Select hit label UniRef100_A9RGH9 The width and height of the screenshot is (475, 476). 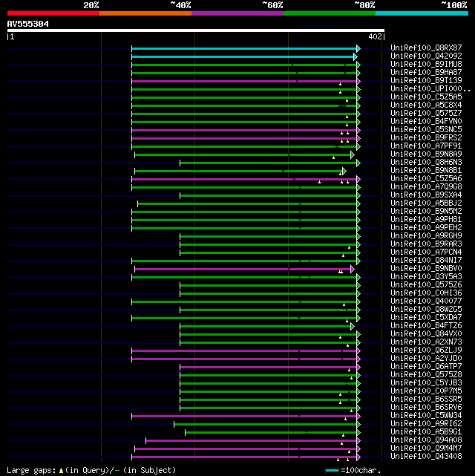click(x=426, y=236)
